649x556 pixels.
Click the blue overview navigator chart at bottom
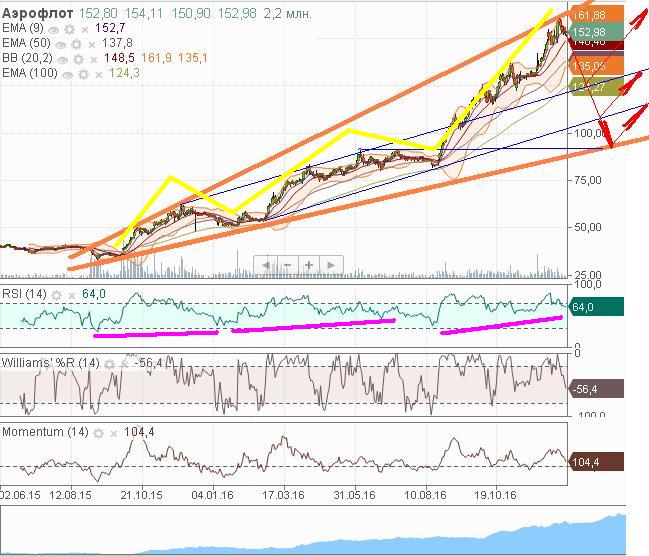point(313,531)
